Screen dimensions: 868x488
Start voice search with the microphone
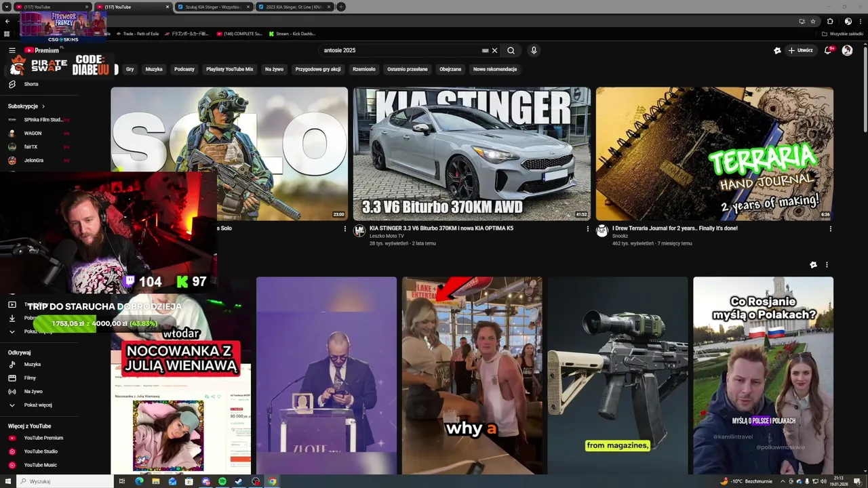pos(534,50)
